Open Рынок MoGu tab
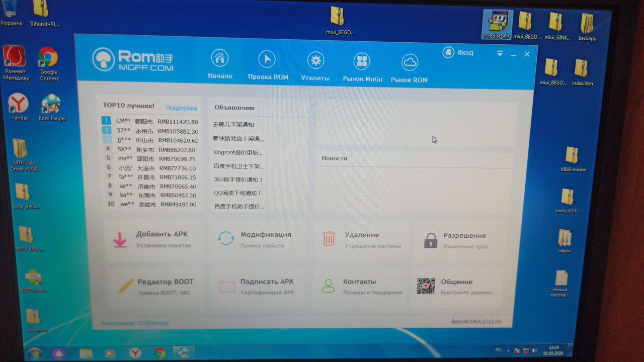The image size is (644, 362). (362, 67)
